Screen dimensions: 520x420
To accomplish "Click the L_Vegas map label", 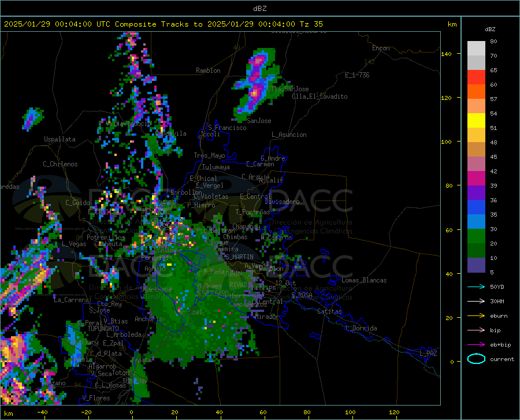I will [74, 244].
